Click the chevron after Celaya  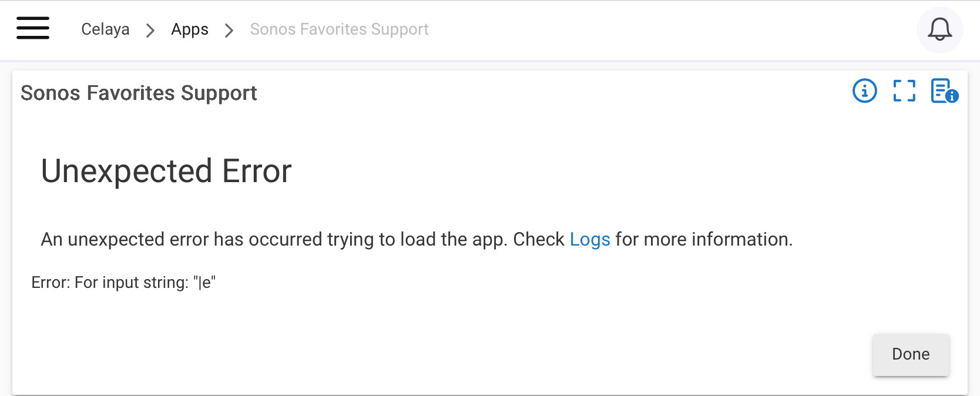[150, 30]
